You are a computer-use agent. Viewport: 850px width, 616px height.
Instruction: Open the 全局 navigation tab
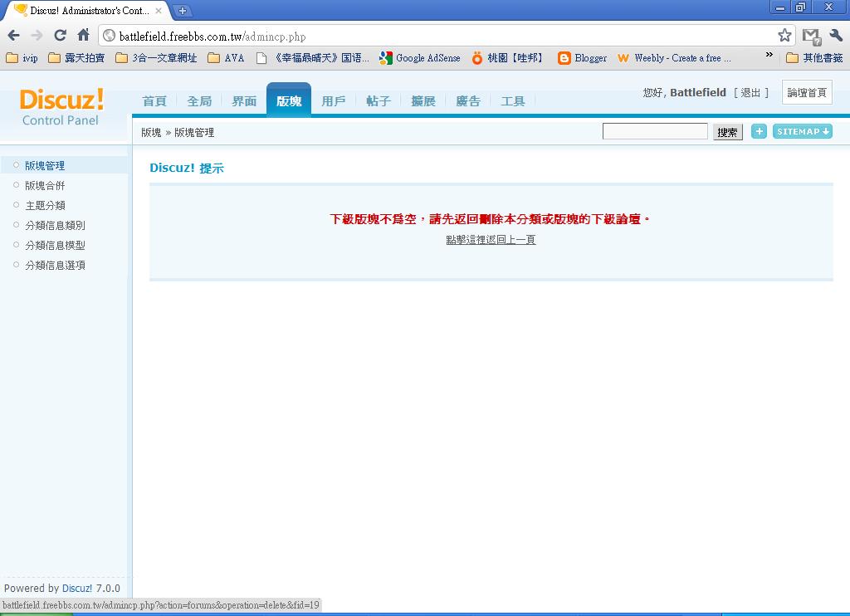(x=199, y=101)
